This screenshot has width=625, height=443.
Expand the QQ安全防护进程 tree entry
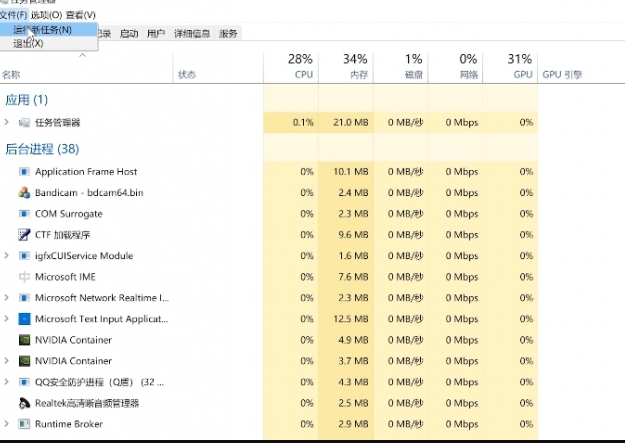pyautogui.click(x=7, y=382)
